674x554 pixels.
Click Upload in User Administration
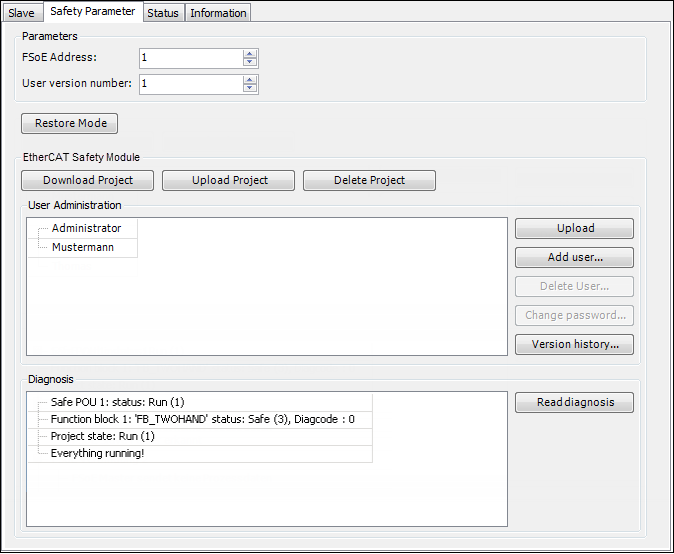coord(574,229)
